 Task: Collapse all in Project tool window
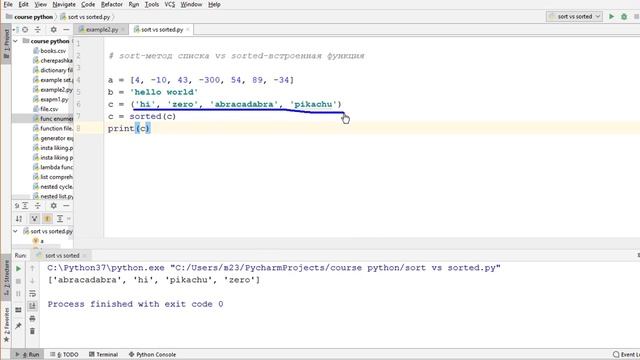(38, 30)
